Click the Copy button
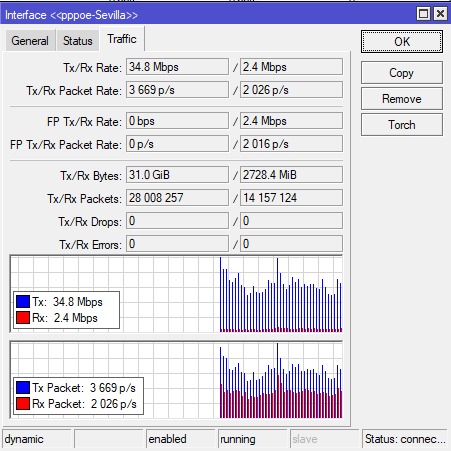Screen dimensions: 451x451 [x=402, y=73]
